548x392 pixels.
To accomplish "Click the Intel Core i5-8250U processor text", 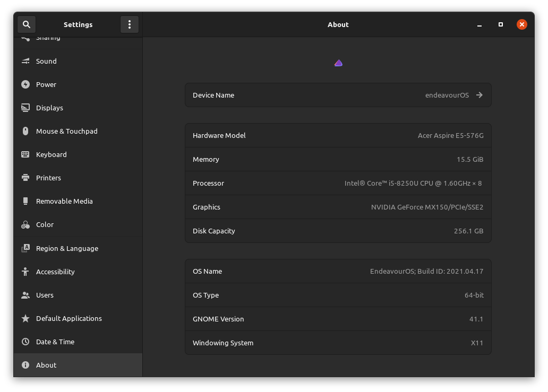I will (413, 183).
